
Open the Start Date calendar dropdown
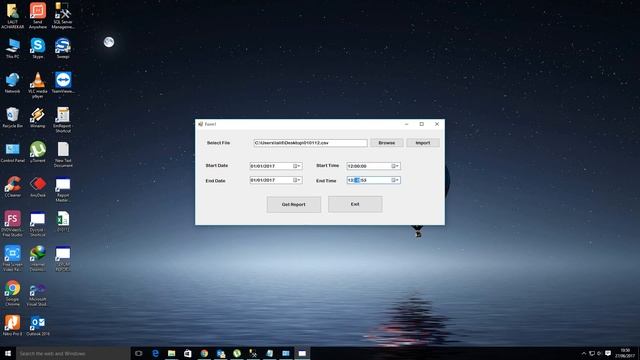[x=297, y=166]
